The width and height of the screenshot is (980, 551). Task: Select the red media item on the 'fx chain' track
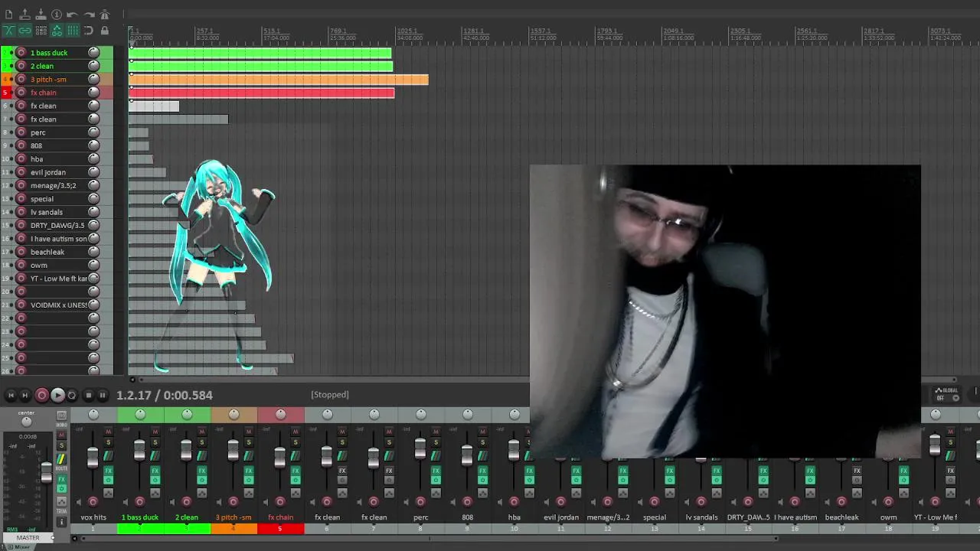point(262,93)
